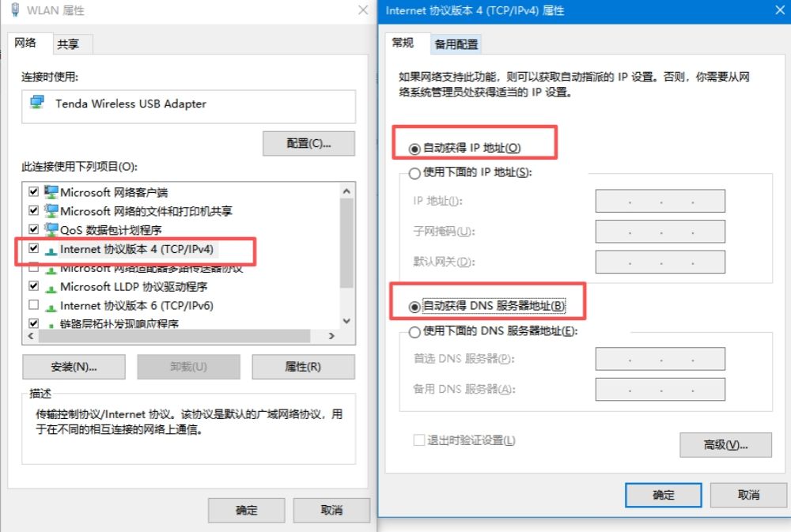Click the Tenda Wireless USB Adapter icon

click(x=37, y=102)
